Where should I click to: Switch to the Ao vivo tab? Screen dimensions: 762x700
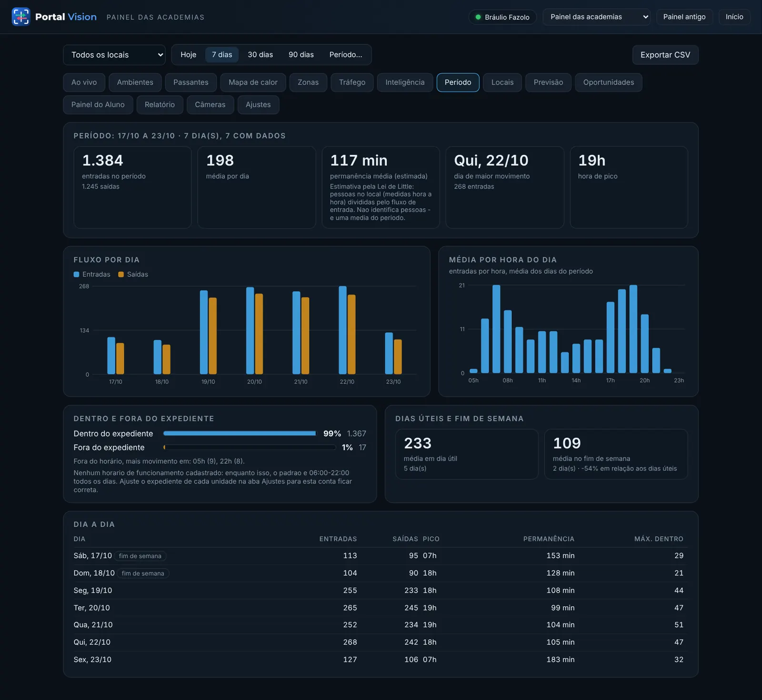[84, 82]
